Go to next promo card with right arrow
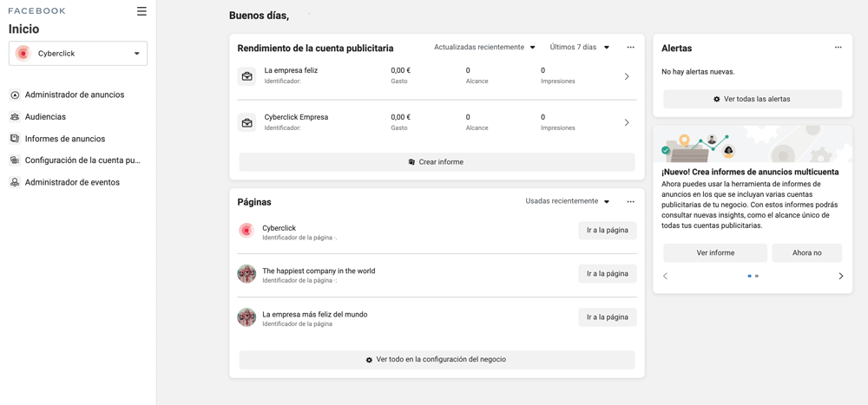Image resolution: width=868 pixels, height=405 pixels. [841, 276]
